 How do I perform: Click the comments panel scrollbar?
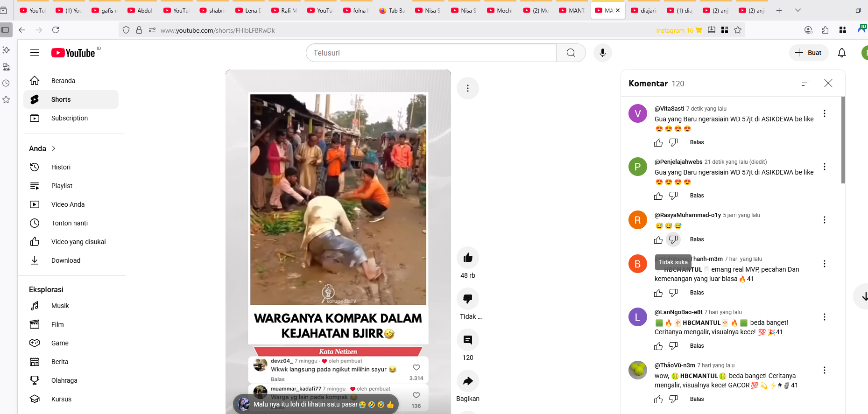click(843, 140)
